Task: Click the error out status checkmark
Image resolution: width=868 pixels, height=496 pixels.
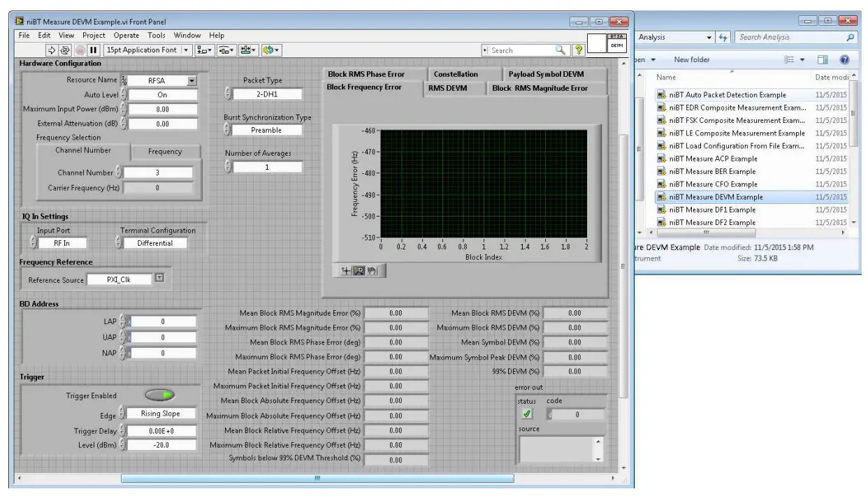Action: tap(527, 413)
